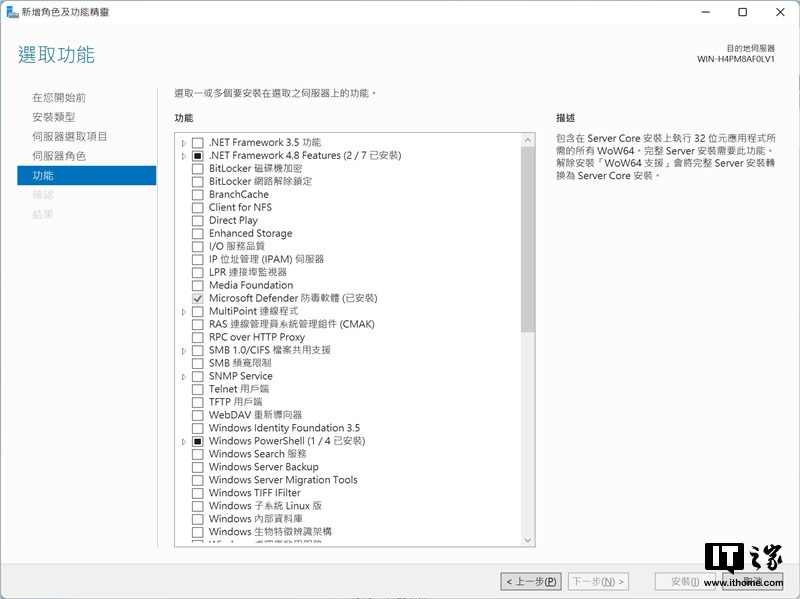The image size is (800, 599).
Task: Open the 在您開始前 wizard step
Action: [x=59, y=97]
